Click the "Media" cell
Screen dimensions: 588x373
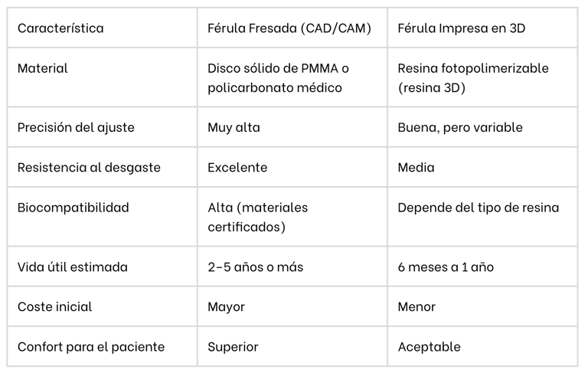pyautogui.click(x=416, y=167)
